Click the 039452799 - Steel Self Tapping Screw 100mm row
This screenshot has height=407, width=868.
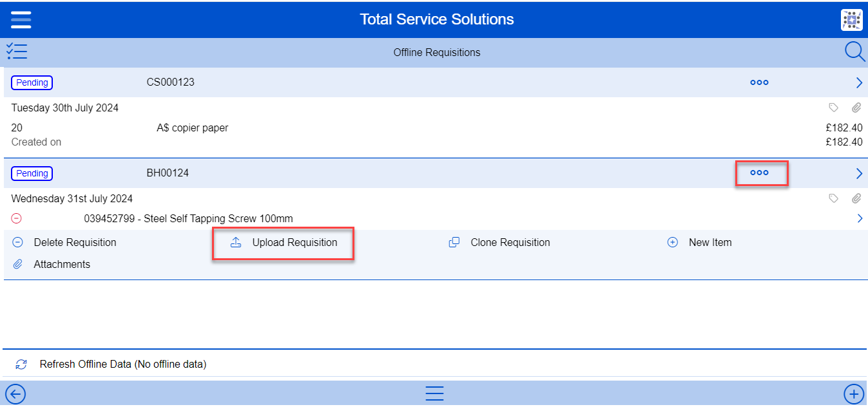[x=188, y=219]
